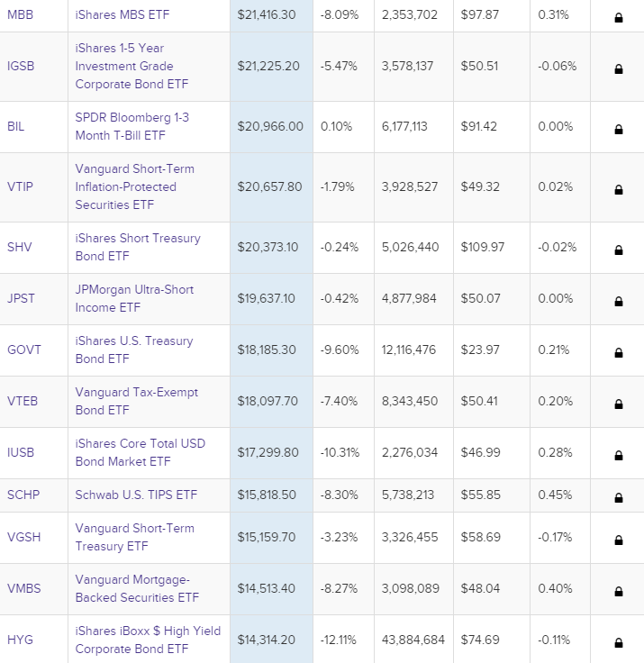Click the lock icon in the IUSB row
This screenshot has height=663, width=644.
[618, 456]
